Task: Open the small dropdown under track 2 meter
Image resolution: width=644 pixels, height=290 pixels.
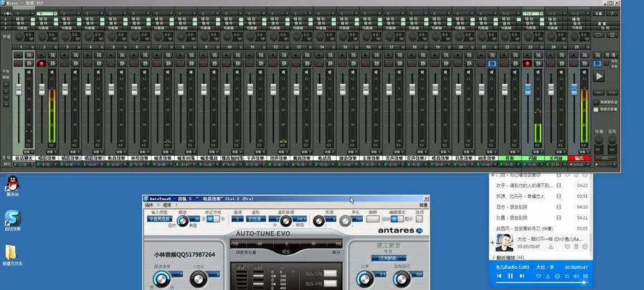Action: tap(52, 152)
